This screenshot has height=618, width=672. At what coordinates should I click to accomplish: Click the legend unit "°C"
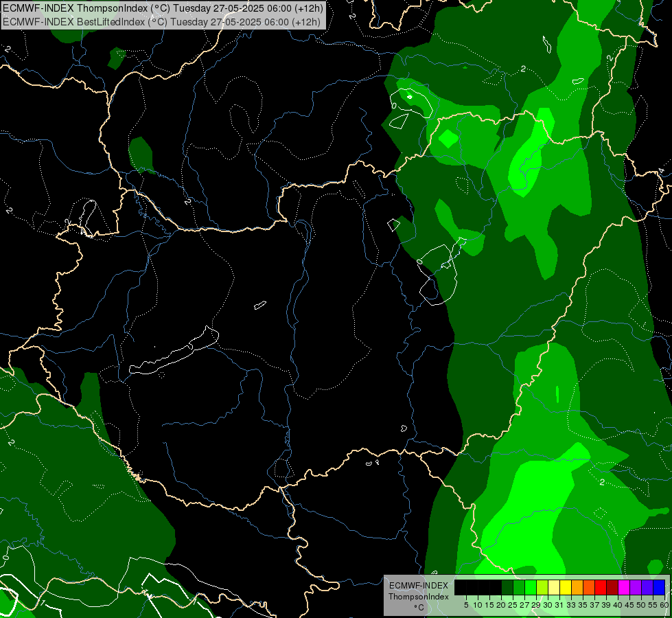(x=418, y=607)
